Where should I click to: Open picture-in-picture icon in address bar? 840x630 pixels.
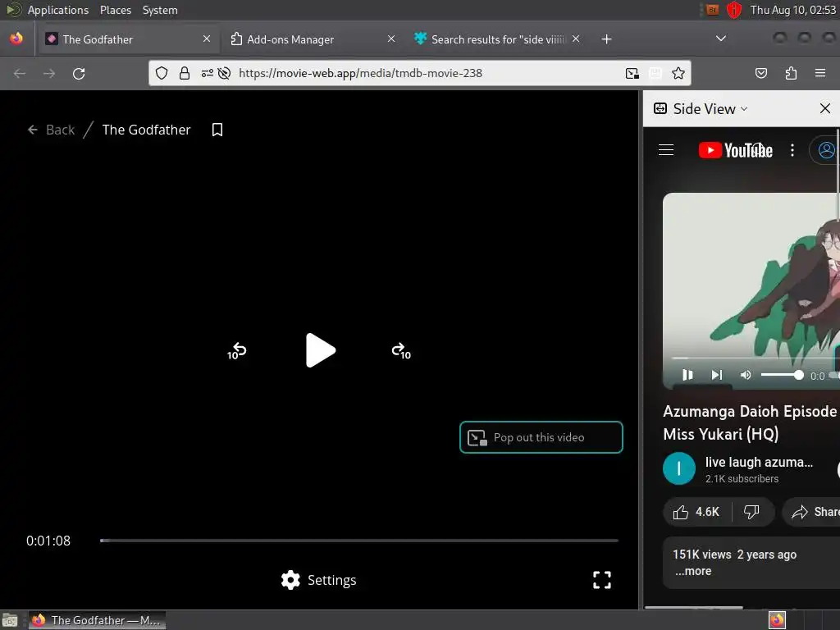[632, 73]
